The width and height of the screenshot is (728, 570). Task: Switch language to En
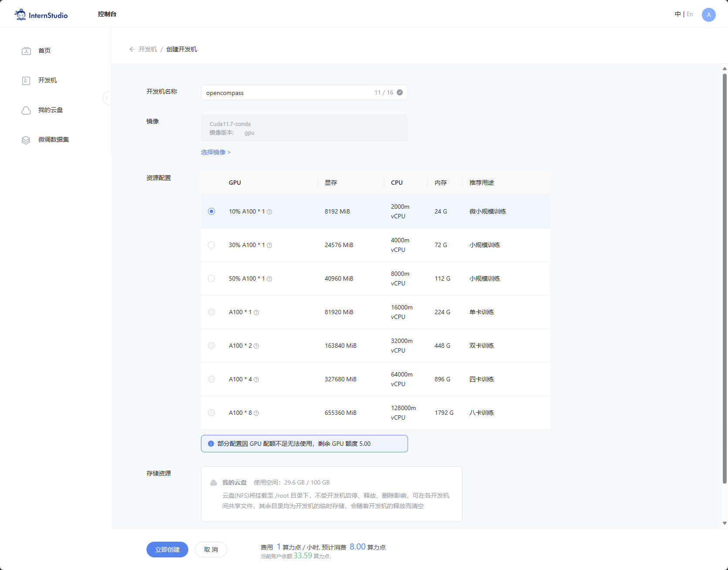690,14
